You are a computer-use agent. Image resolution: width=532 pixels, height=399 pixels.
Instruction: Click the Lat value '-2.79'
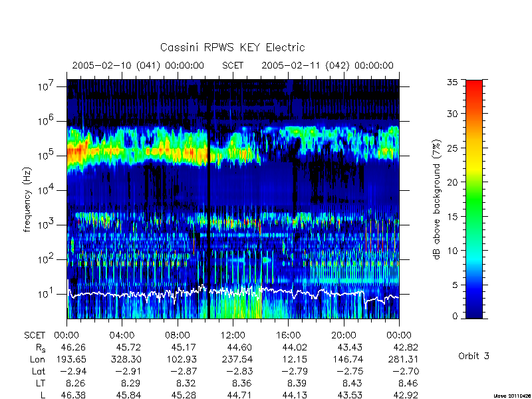[294, 371]
